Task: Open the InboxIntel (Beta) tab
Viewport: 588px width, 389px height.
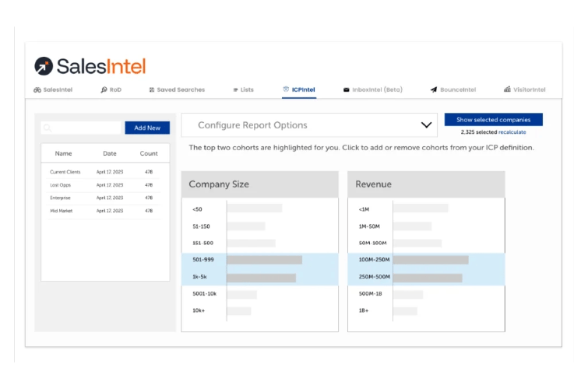Action: pyautogui.click(x=373, y=90)
